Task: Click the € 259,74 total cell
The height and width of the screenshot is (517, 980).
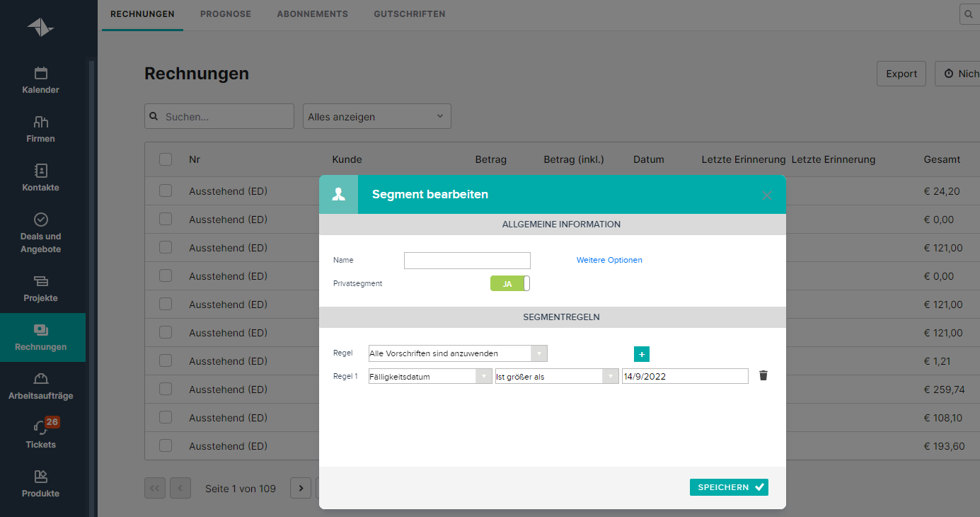Action: tap(945, 390)
